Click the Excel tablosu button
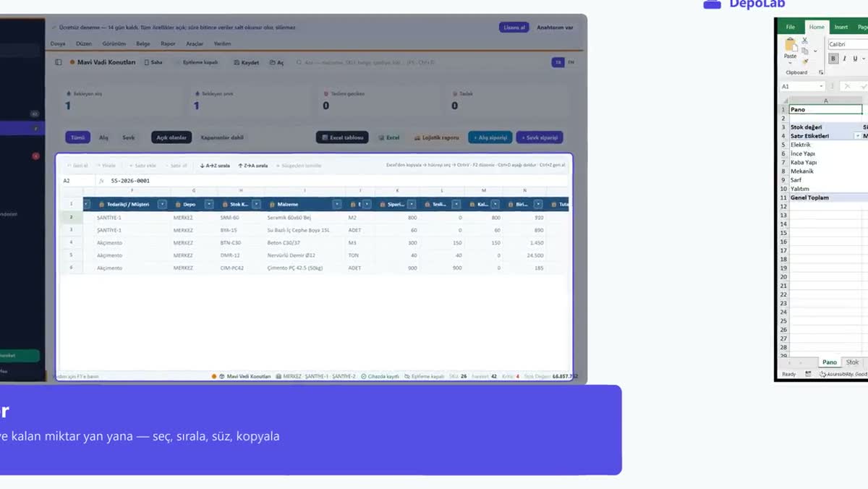 343,137
